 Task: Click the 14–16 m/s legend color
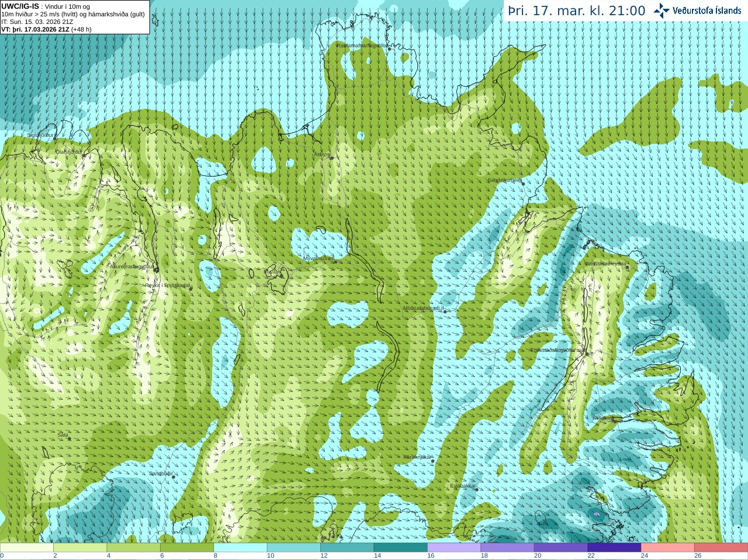[x=401, y=548]
